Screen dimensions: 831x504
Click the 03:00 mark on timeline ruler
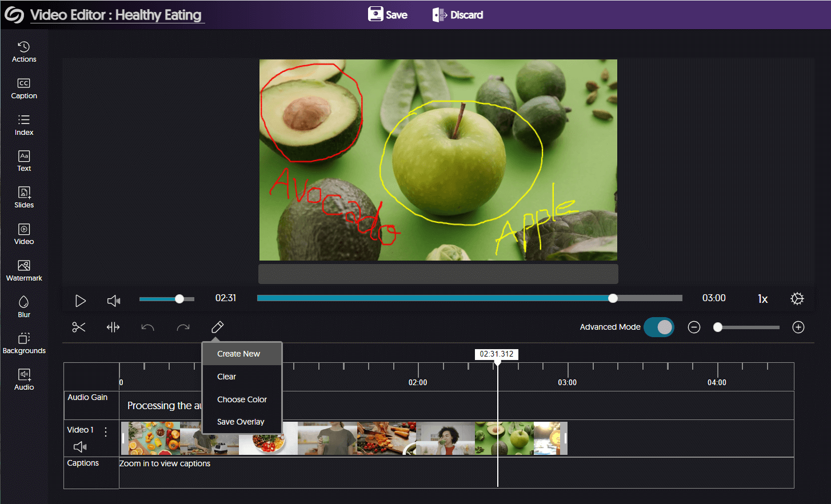point(568,382)
